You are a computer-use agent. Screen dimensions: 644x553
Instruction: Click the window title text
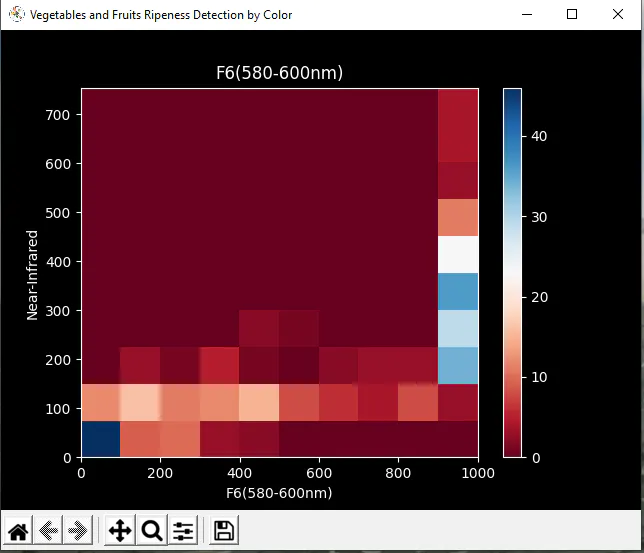click(161, 15)
